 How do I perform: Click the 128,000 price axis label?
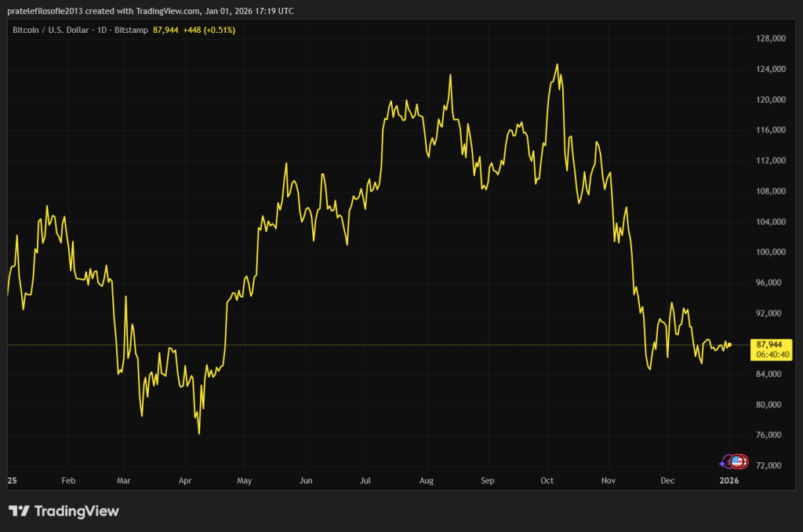(772, 38)
